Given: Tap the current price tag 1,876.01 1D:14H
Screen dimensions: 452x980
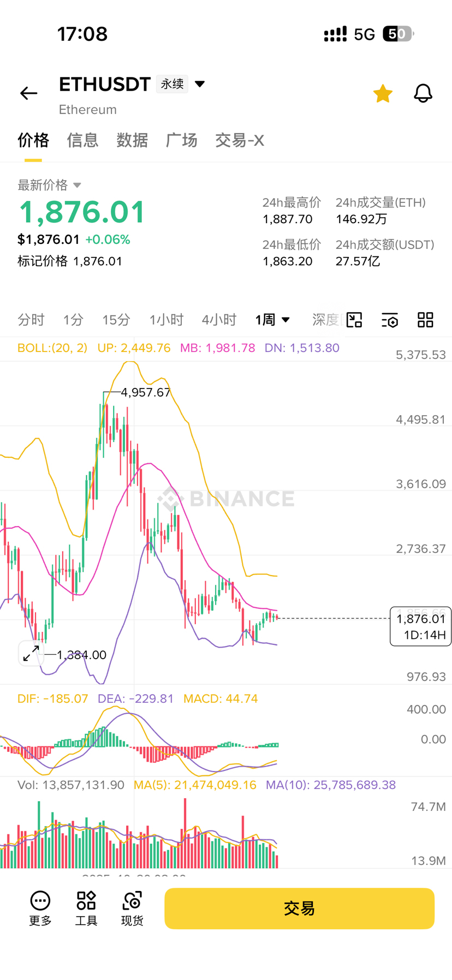Looking at the screenshot, I should click(x=420, y=626).
